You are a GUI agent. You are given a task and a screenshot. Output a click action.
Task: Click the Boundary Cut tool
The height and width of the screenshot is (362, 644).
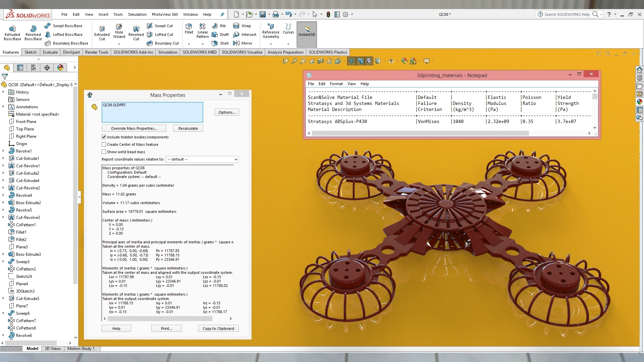point(163,43)
